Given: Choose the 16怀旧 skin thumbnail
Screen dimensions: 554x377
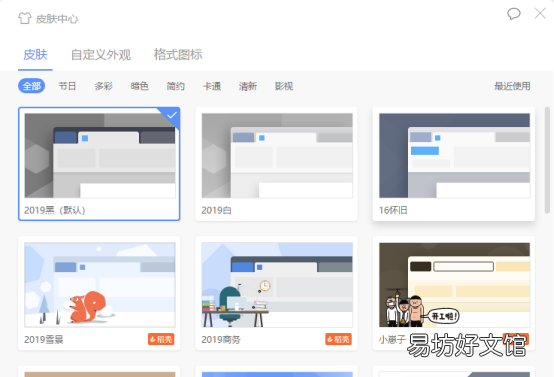Looking at the screenshot, I should pos(454,155).
